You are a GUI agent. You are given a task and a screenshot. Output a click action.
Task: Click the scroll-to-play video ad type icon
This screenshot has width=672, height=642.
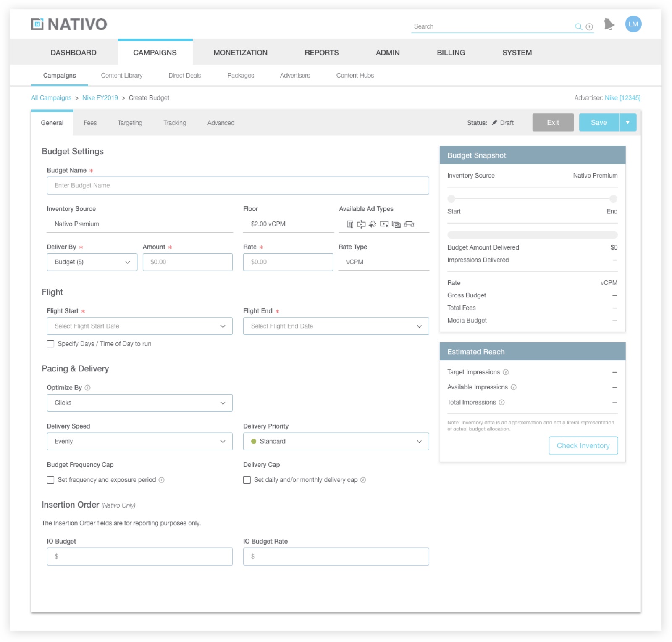pos(361,224)
